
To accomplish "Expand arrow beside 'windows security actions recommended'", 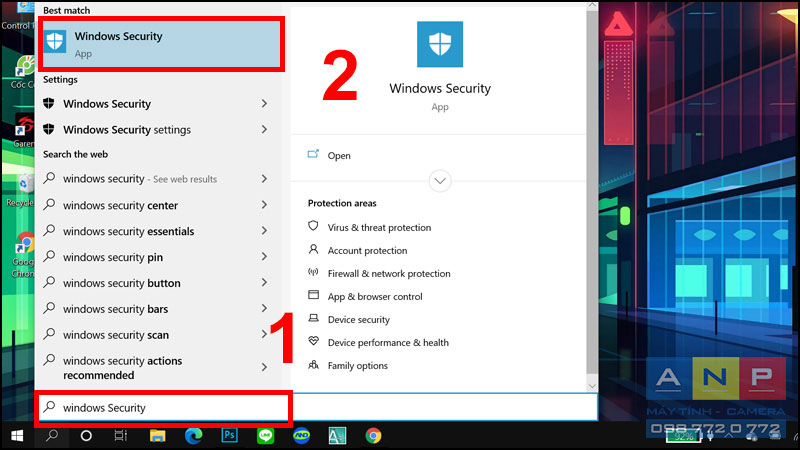I will coord(264,367).
